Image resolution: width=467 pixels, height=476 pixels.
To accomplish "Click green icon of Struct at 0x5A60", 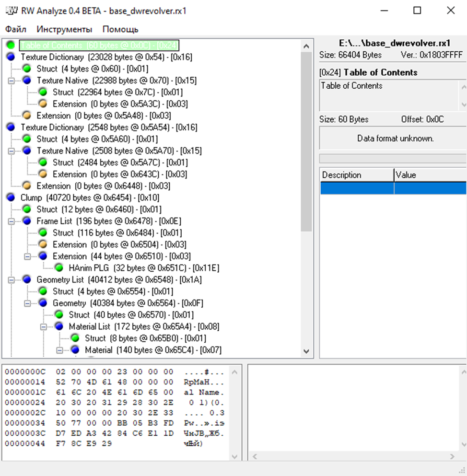I will pyautogui.click(x=27, y=139).
